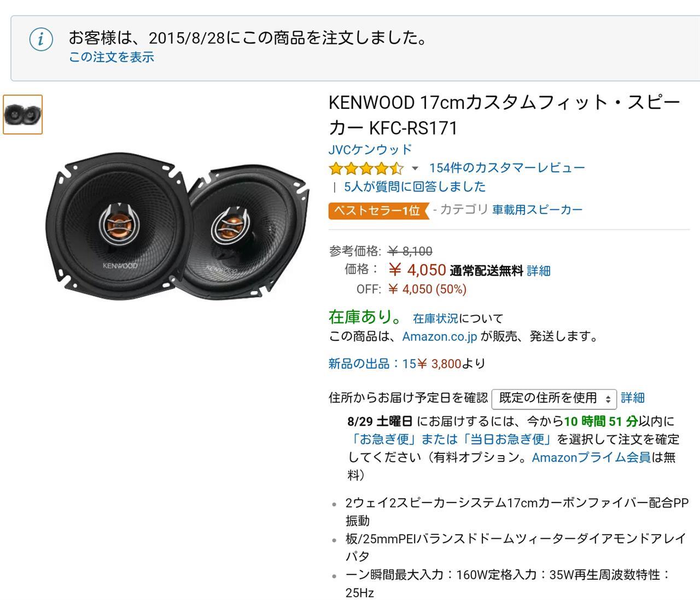Open the JVCケンウッド brand link
Screen dimensions: 700x600
click(370, 149)
